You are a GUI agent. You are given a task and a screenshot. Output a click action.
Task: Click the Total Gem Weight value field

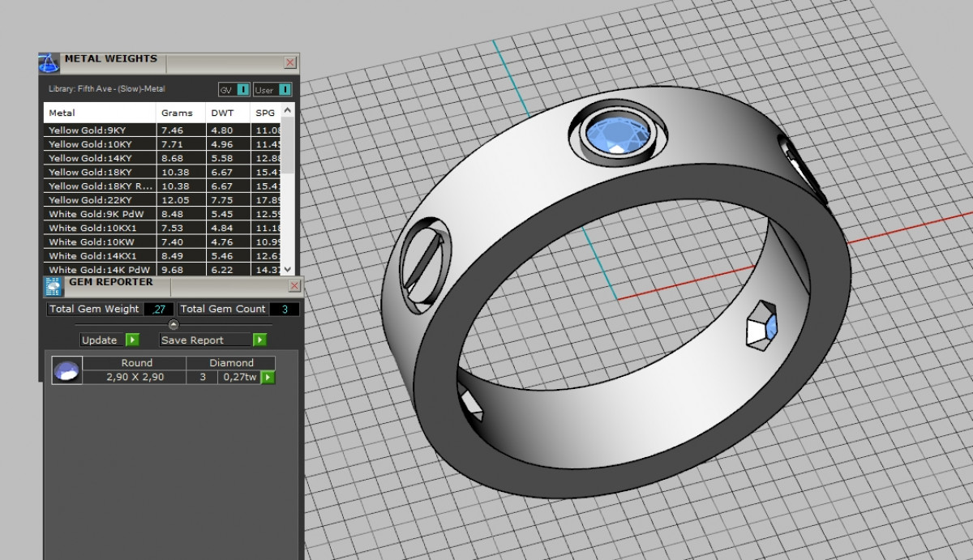(x=159, y=310)
